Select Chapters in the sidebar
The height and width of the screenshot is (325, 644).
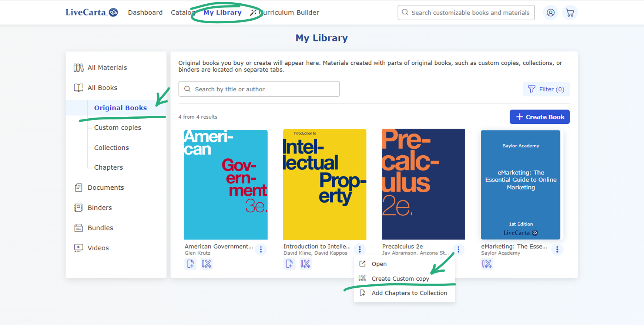click(108, 167)
